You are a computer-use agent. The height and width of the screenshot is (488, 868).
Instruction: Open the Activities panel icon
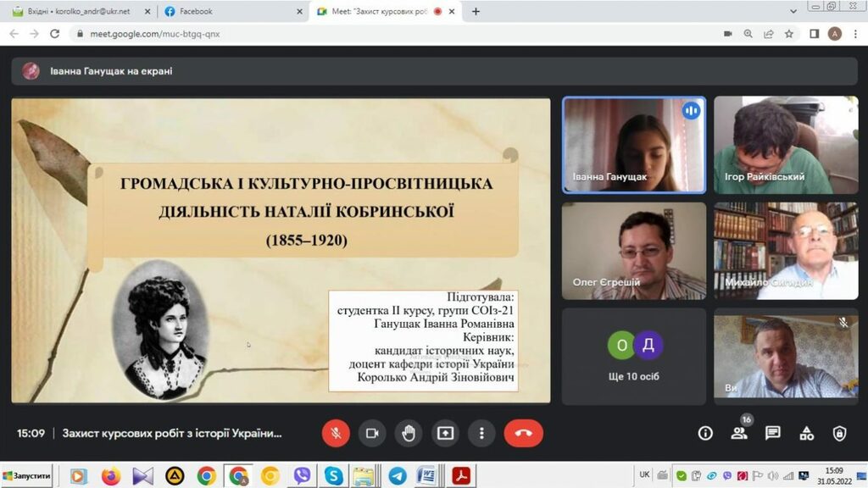[x=806, y=433]
